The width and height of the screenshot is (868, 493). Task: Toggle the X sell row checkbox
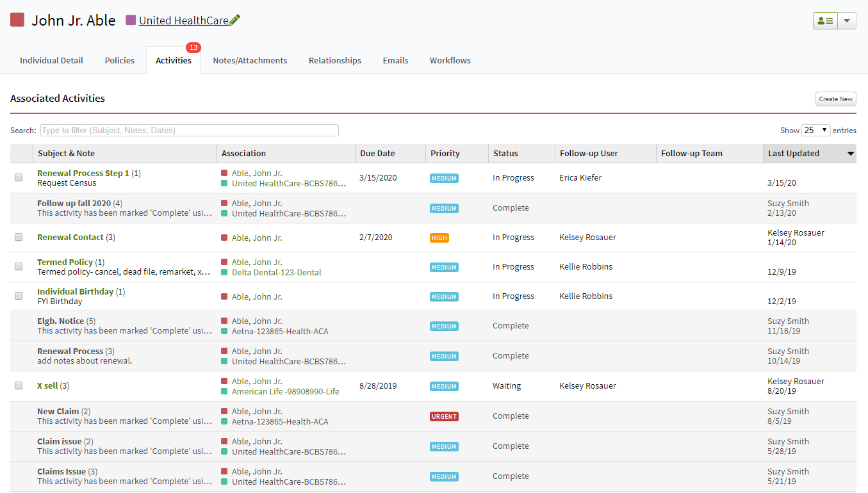point(19,385)
